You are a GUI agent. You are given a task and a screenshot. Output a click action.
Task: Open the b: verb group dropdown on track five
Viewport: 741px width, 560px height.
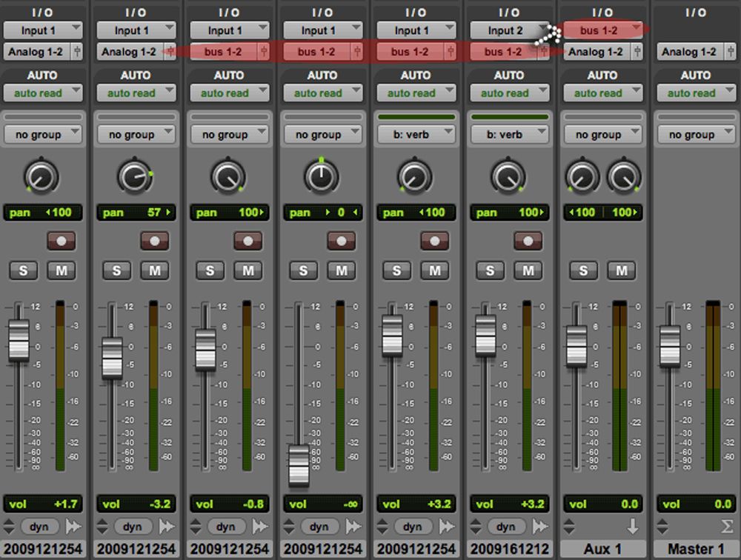[x=416, y=134]
